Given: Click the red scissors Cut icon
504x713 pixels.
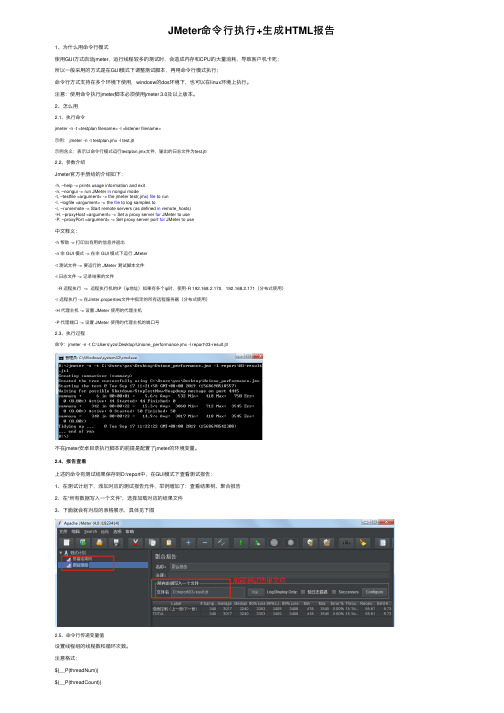Looking at the screenshot, I should 136,542.
